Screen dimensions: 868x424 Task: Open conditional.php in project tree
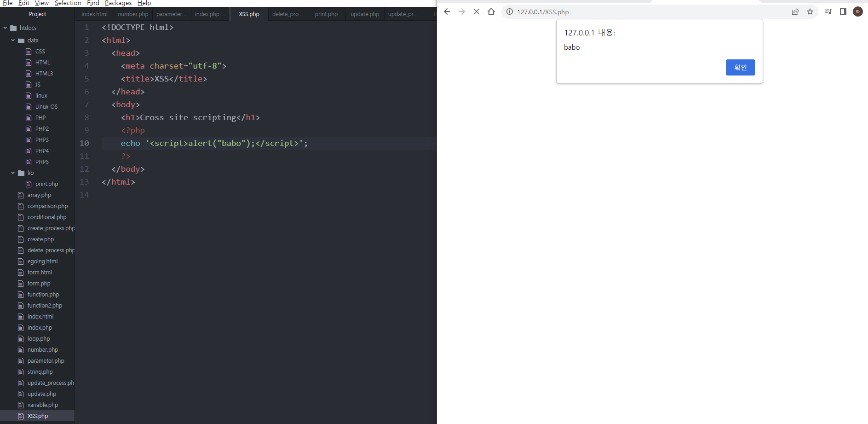pos(47,217)
